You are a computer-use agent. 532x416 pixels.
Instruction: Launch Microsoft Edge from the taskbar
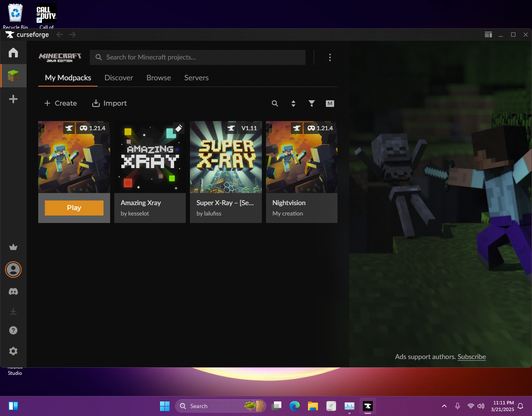pos(295,406)
